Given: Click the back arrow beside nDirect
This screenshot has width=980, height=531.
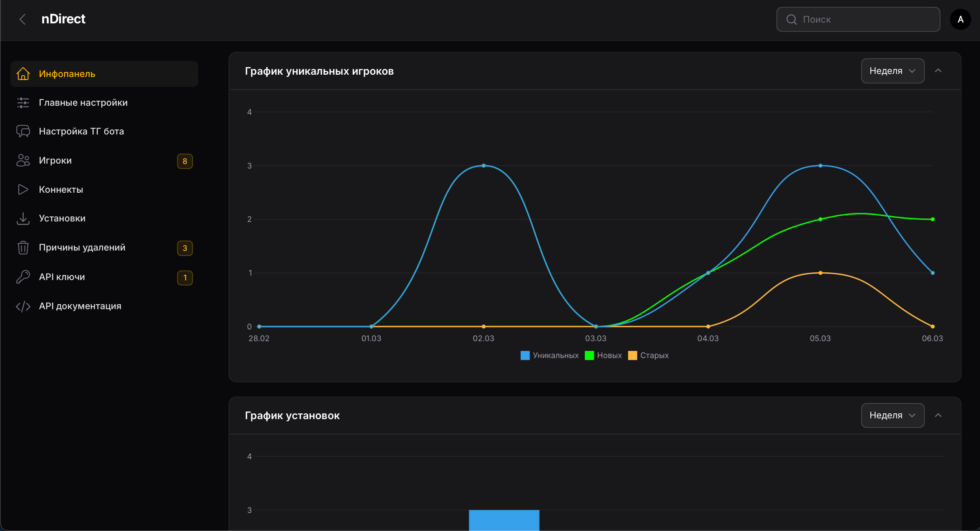Looking at the screenshot, I should (x=23, y=19).
